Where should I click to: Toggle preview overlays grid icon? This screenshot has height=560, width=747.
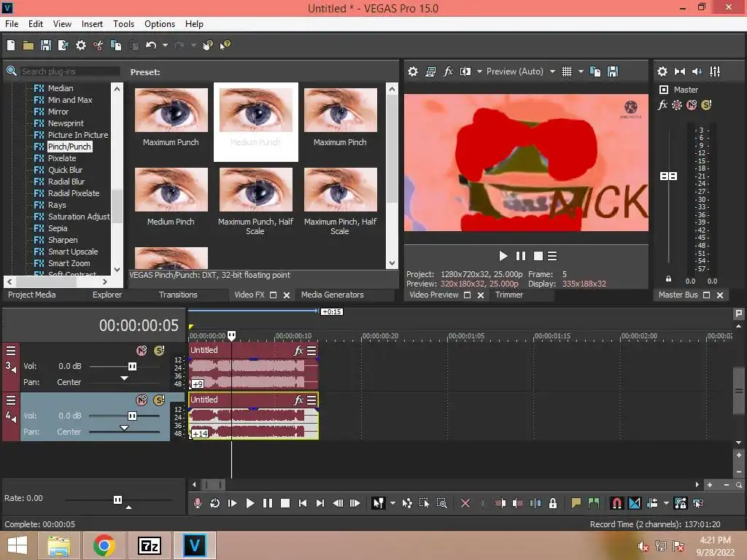click(x=566, y=71)
